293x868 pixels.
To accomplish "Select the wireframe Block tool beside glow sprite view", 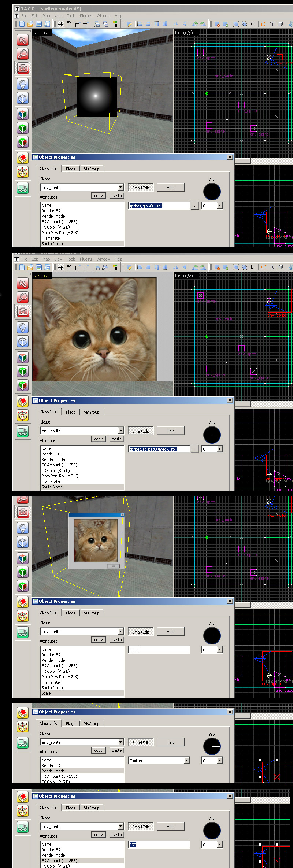I will [x=23, y=98].
